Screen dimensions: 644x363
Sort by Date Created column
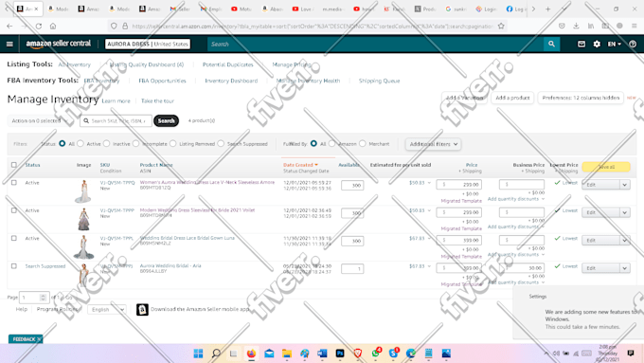point(300,165)
